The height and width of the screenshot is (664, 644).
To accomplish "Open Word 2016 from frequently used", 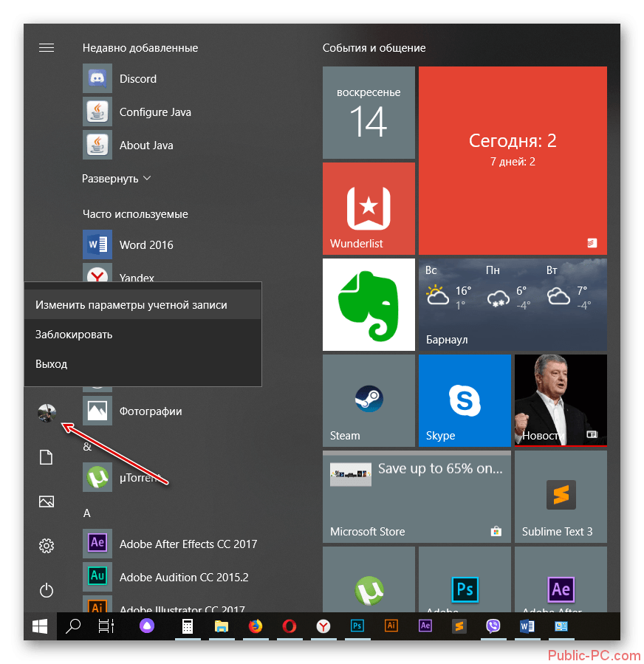I will coord(146,245).
